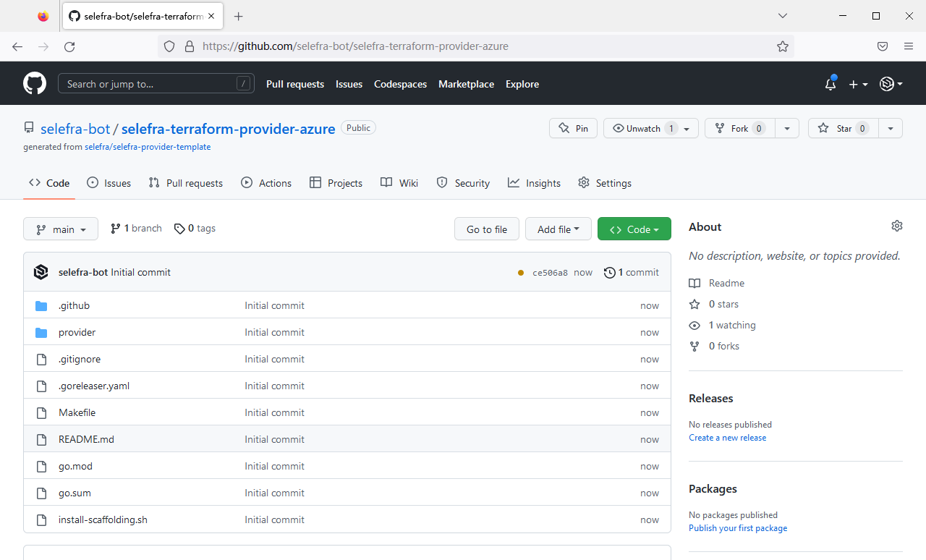
Task: Click the Firefox bookmark star icon
Action: (783, 46)
